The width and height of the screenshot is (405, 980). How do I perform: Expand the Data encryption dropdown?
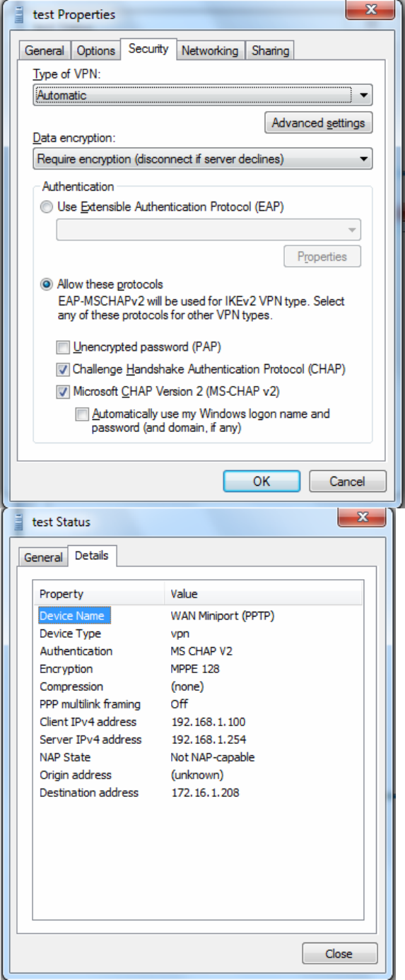(x=203, y=159)
